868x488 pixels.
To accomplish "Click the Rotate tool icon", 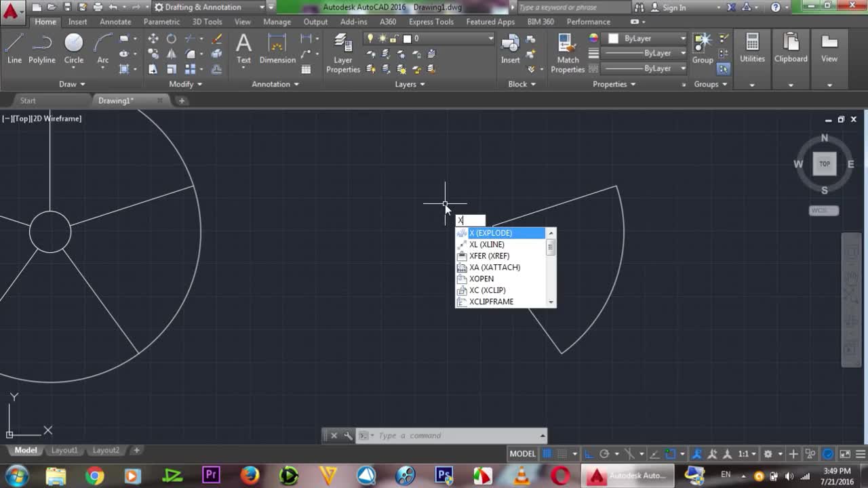I will pos(172,39).
